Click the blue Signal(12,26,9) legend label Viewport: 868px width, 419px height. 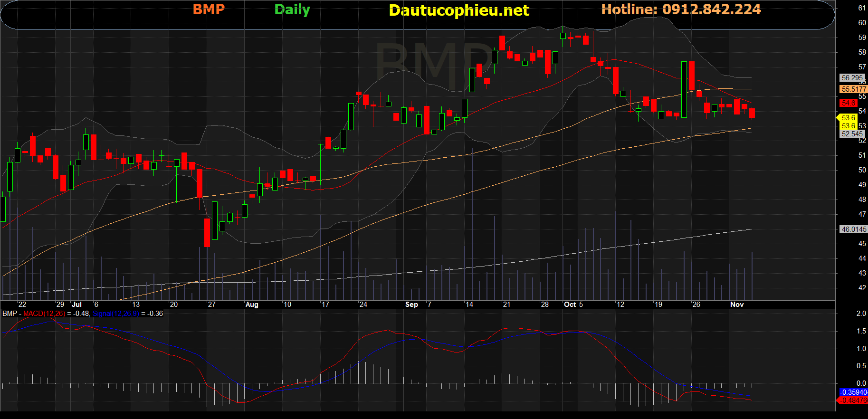pyautogui.click(x=115, y=314)
